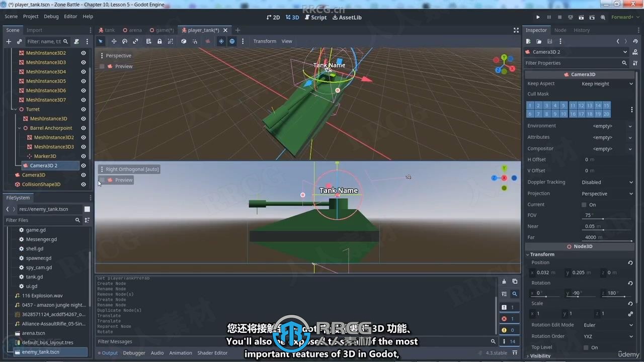Run the project with the play button
644x362 pixels.
tap(538, 17)
